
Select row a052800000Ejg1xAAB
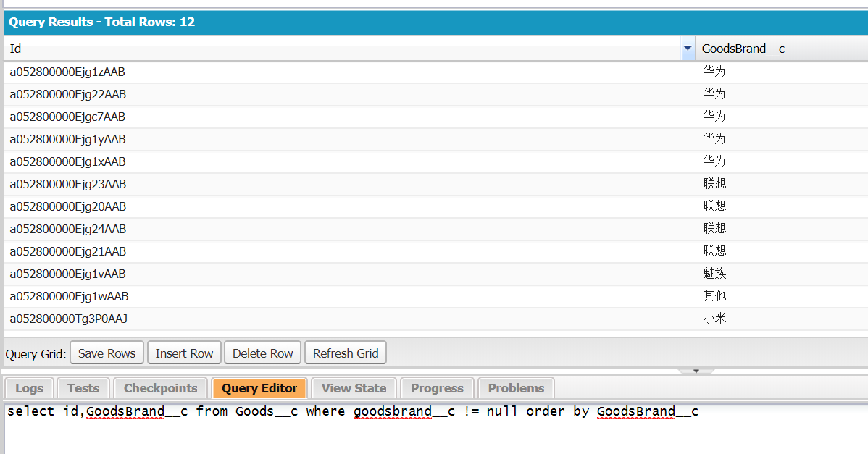point(435,161)
